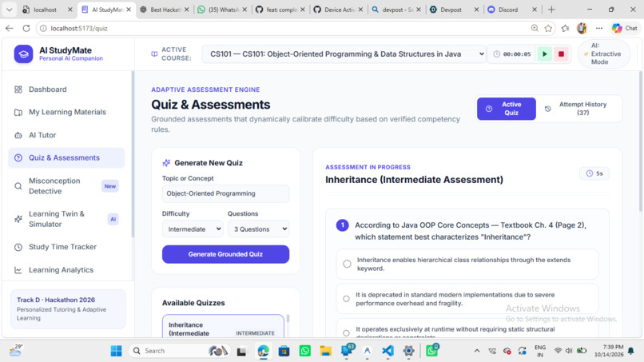Open the Attempt History (37) tab

click(578, 109)
